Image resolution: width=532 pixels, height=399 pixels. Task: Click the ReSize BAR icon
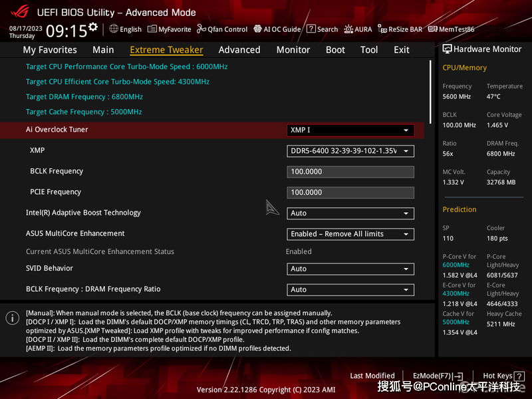[x=382, y=29]
